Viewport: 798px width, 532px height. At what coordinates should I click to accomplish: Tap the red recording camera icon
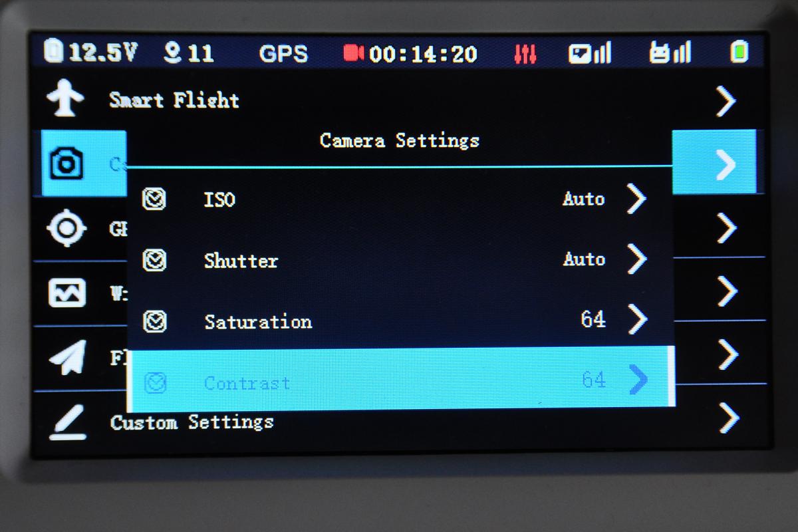coord(353,53)
